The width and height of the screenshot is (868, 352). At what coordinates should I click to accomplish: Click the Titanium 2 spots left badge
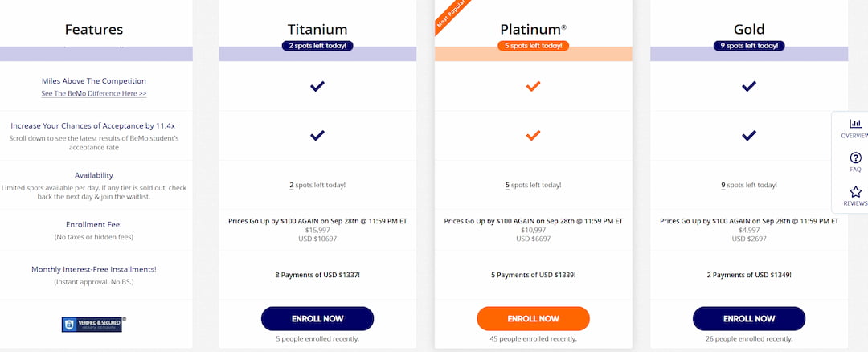pyautogui.click(x=317, y=46)
